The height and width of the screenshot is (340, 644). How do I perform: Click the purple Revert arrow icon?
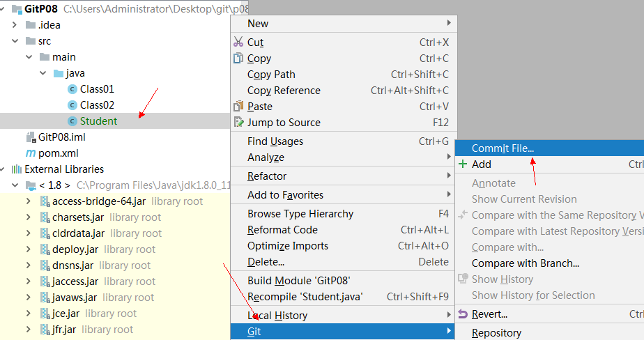[x=463, y=314]
